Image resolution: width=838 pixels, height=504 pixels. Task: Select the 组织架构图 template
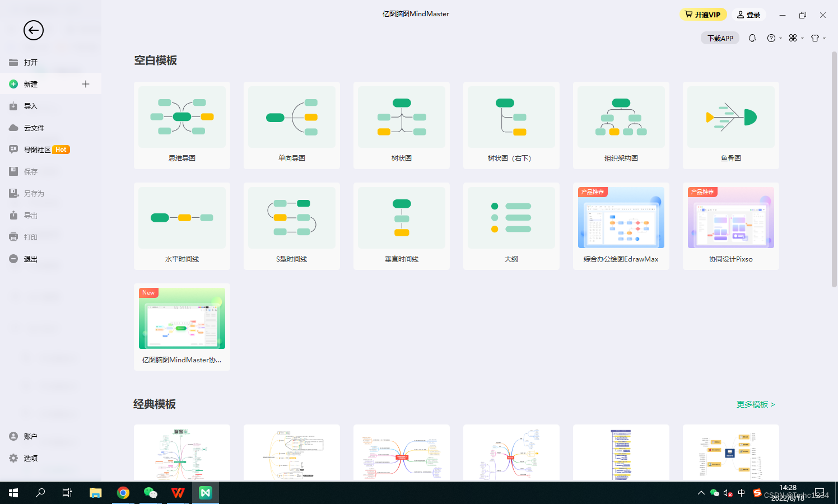621,125
